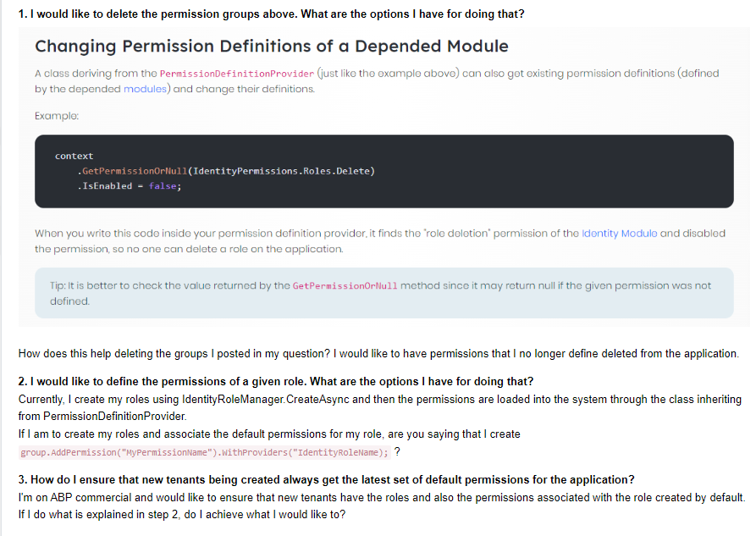
Task: Click the "Currently, I create my roles" sentence
Action: pos(379,399)
